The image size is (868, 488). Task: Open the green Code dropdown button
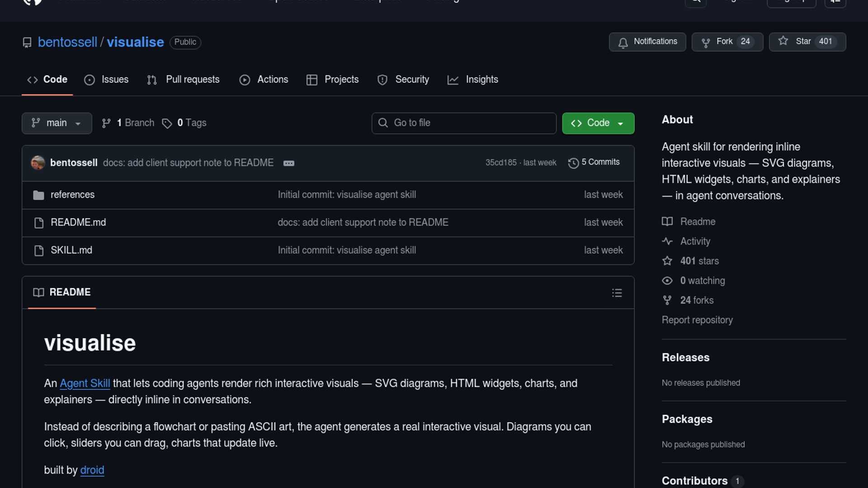click(x=598, y=123)
